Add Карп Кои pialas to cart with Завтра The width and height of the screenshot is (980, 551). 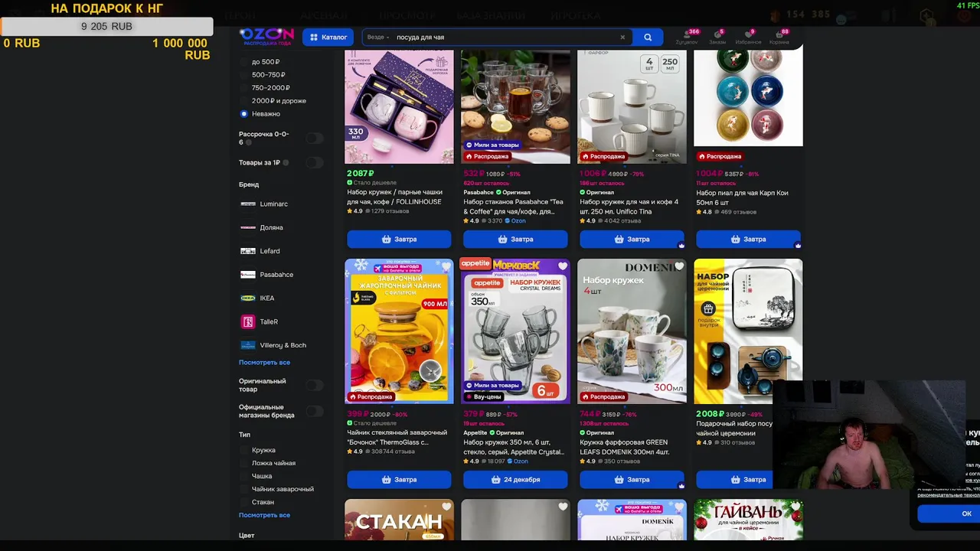pos(748,240)
